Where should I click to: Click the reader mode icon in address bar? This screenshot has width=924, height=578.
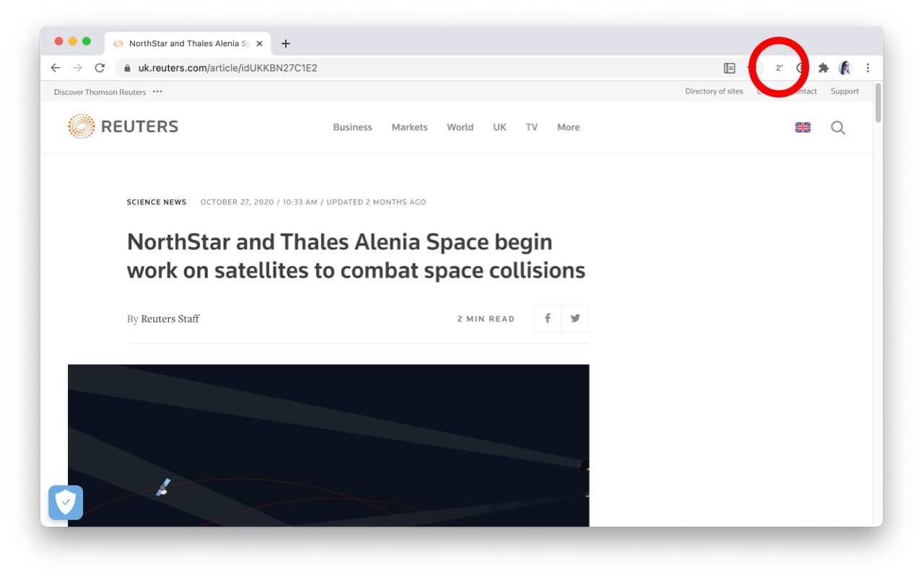pyautogui.click(x=729, y=68)
